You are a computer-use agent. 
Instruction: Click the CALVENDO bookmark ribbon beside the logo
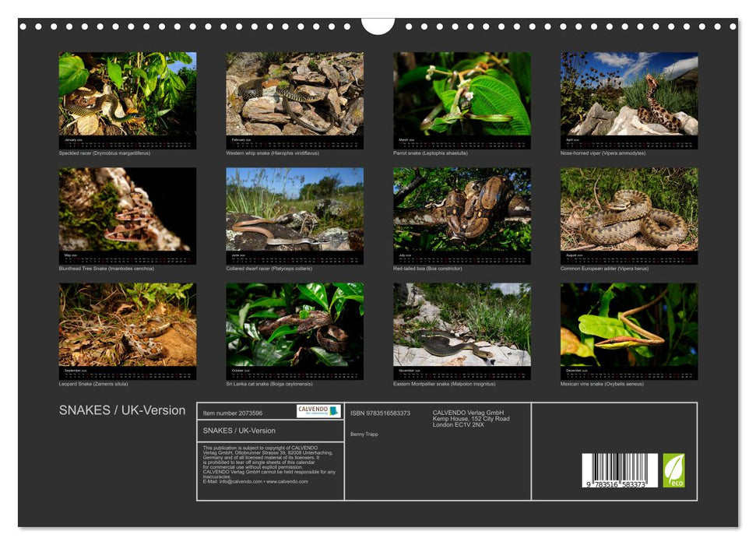pos(335,409)
